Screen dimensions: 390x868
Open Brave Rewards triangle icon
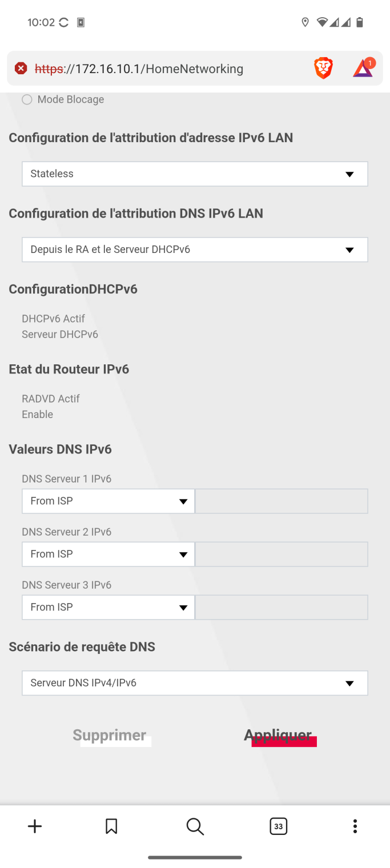pos(363,69)
